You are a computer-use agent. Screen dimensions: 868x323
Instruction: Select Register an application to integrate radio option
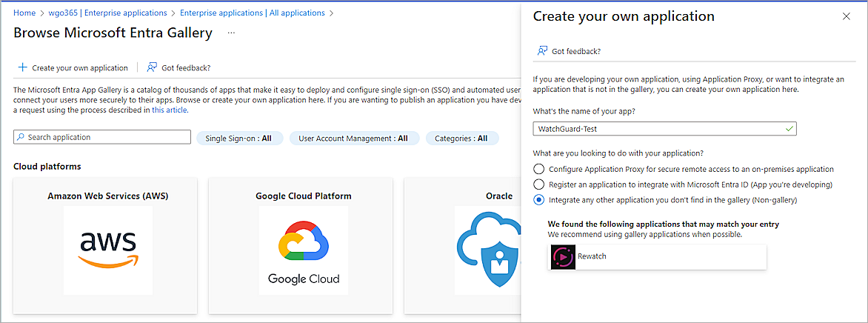[x=538, y=184]
